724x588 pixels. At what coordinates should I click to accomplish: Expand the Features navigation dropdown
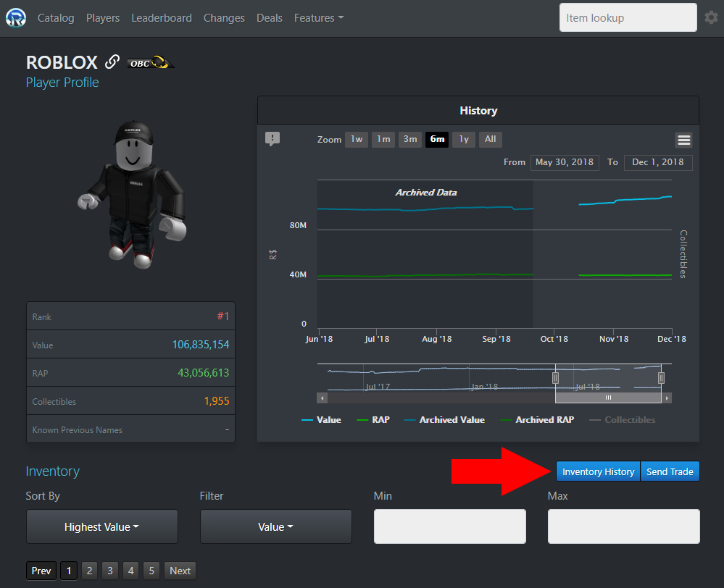(x=319, y=18)
